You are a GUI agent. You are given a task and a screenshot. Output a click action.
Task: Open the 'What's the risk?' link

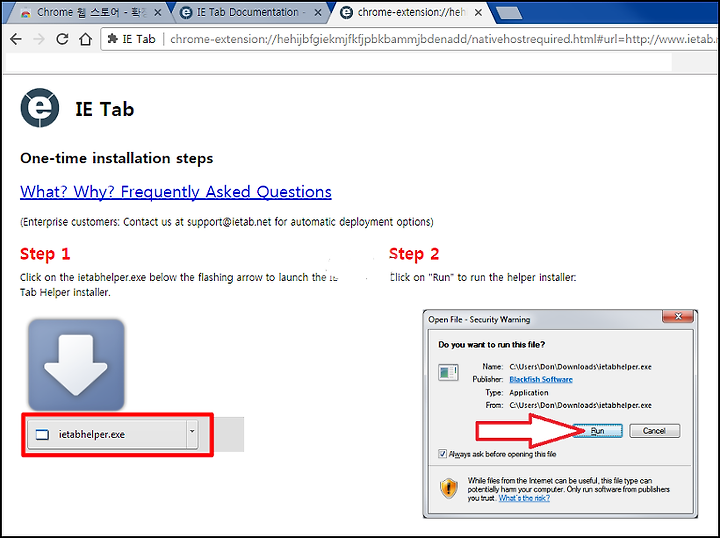pos(524,498)
